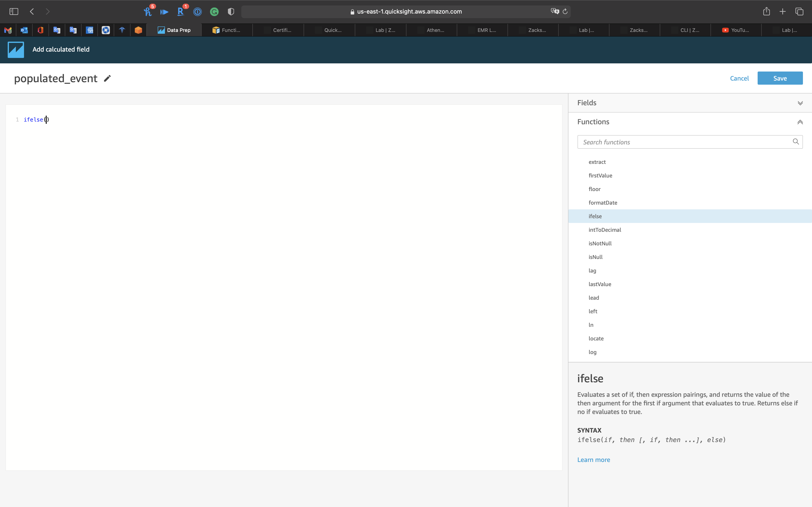Image resolution: width=812 pixels, height=507 pixels.
Task: Click the Search functions input field
Action: coord(684,142)
